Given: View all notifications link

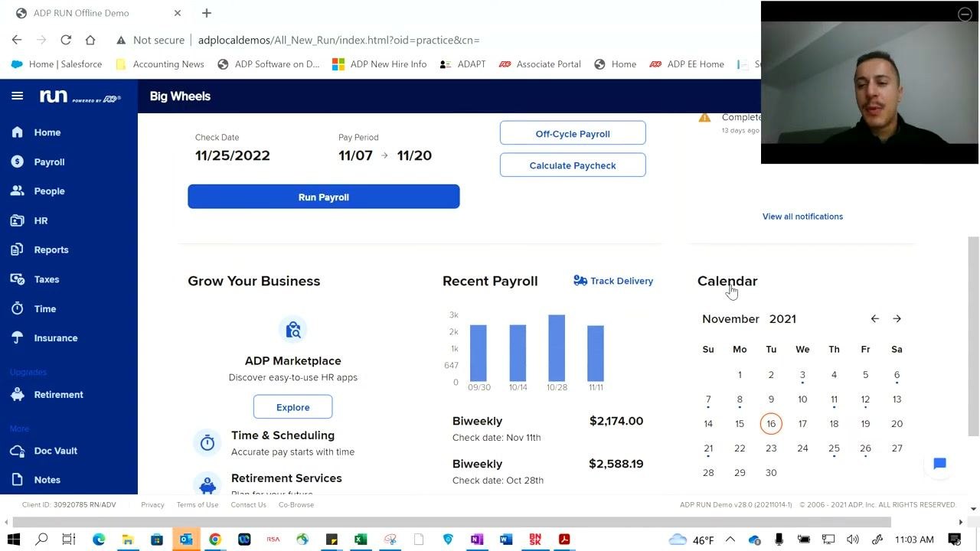Looking at the screenshot, I should [802, 217].
